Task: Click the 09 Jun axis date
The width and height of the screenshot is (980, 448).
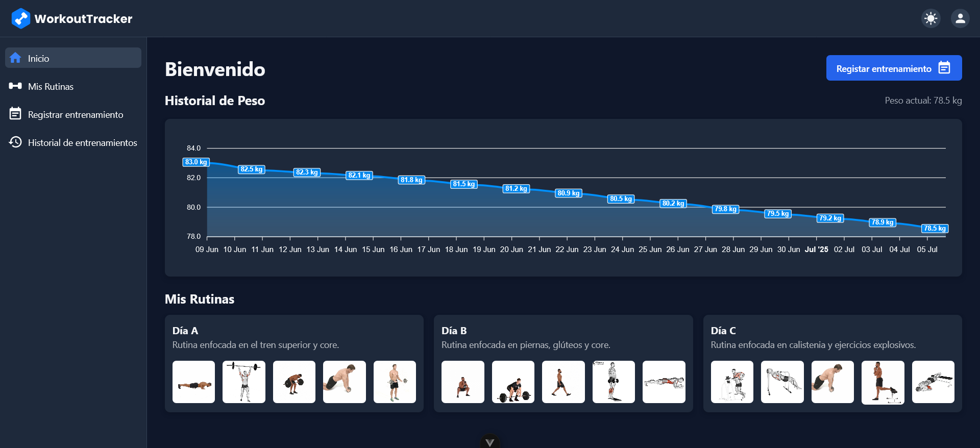Action: [207, 250]
